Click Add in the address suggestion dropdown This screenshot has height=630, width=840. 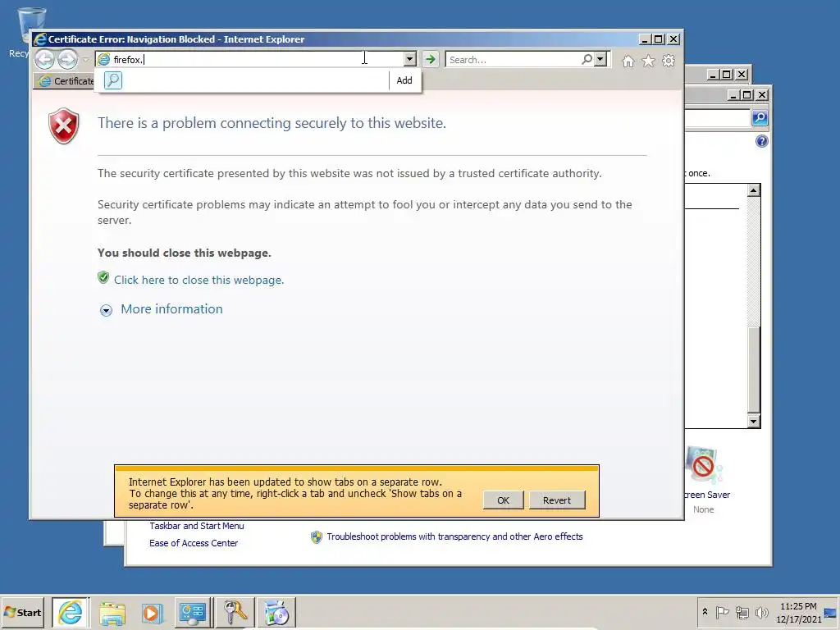(x=404, y=80)
